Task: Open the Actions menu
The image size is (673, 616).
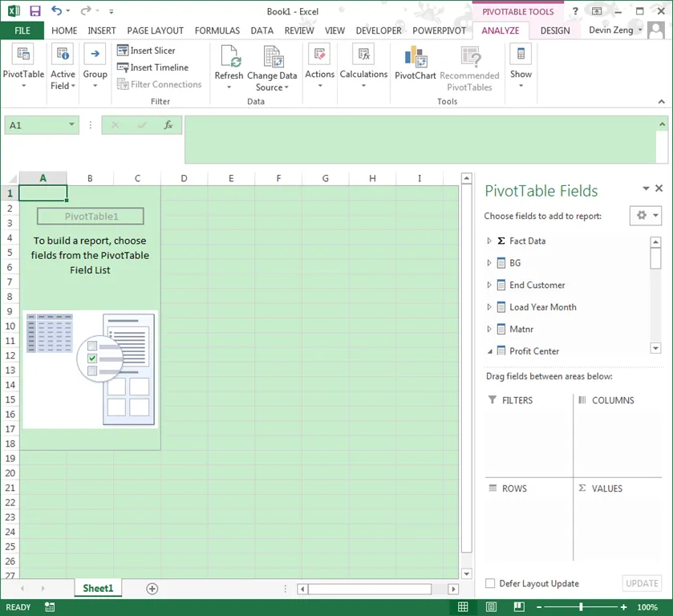Action: (320, 66)
